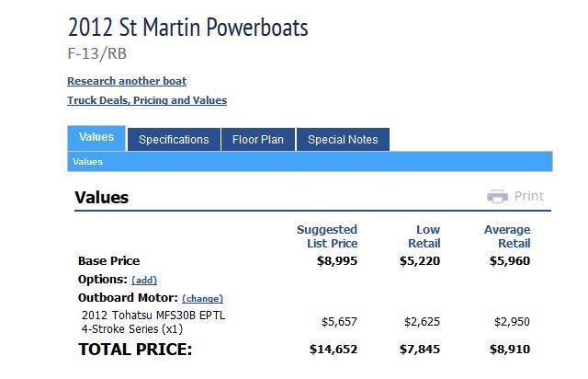The width and height of the screenshot is (588, 379).
Task: Open the Research another boat link
Action: tap(127, 81)
